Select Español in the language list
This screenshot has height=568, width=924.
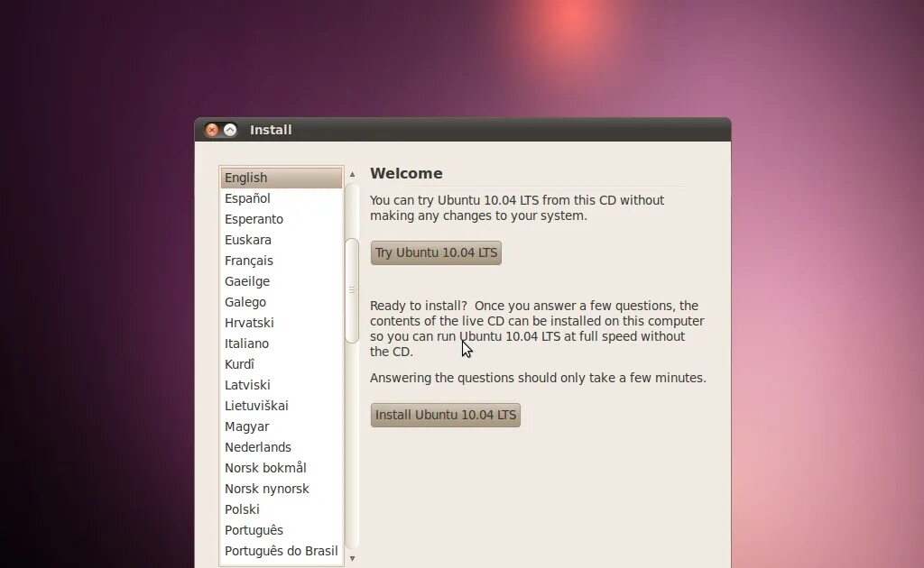(x=282, y=198)
